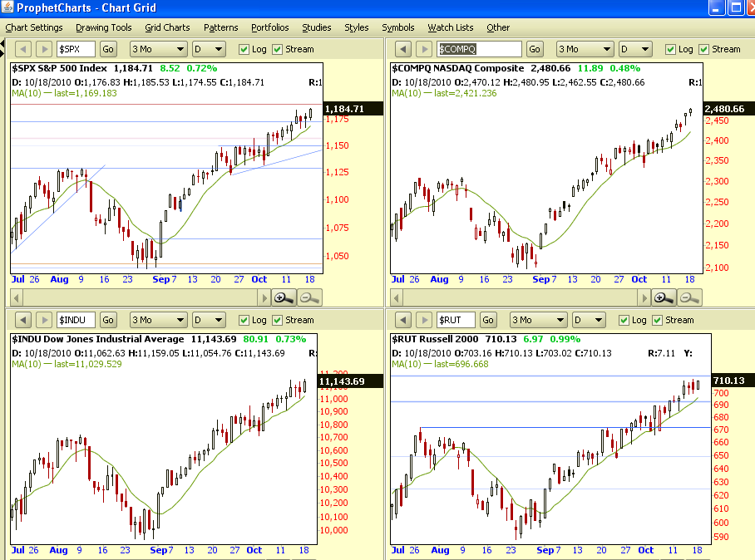Open the Other menu
This screenshot has width=755, height=560.
[x=498, y=27]
